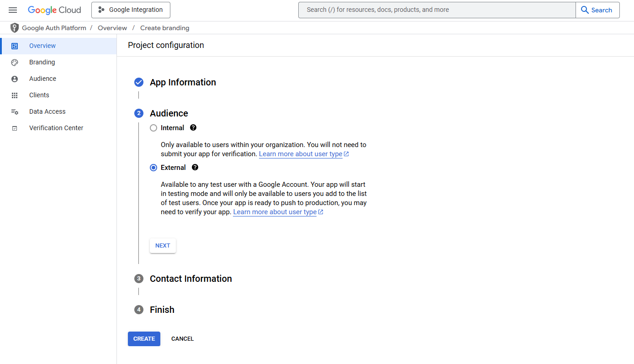Click the Clients grid icon
The width and height of the screenshot is (634, 364).
[15, 95]
